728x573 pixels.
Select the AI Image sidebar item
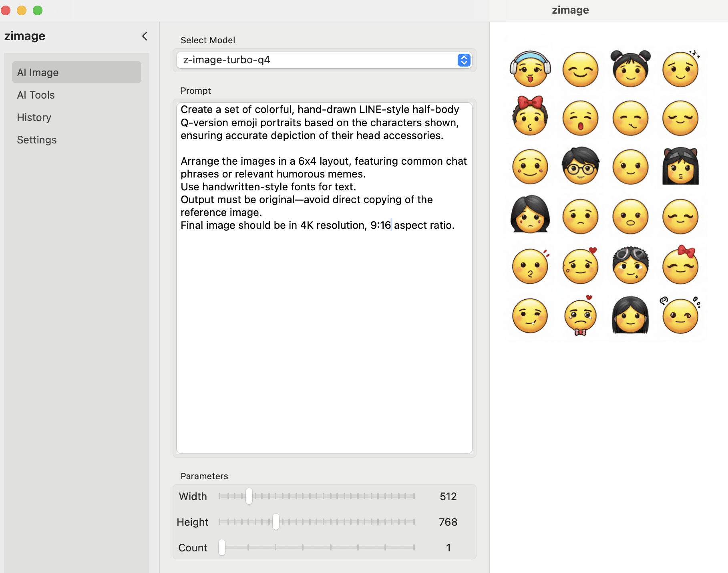tap(76, 73)
